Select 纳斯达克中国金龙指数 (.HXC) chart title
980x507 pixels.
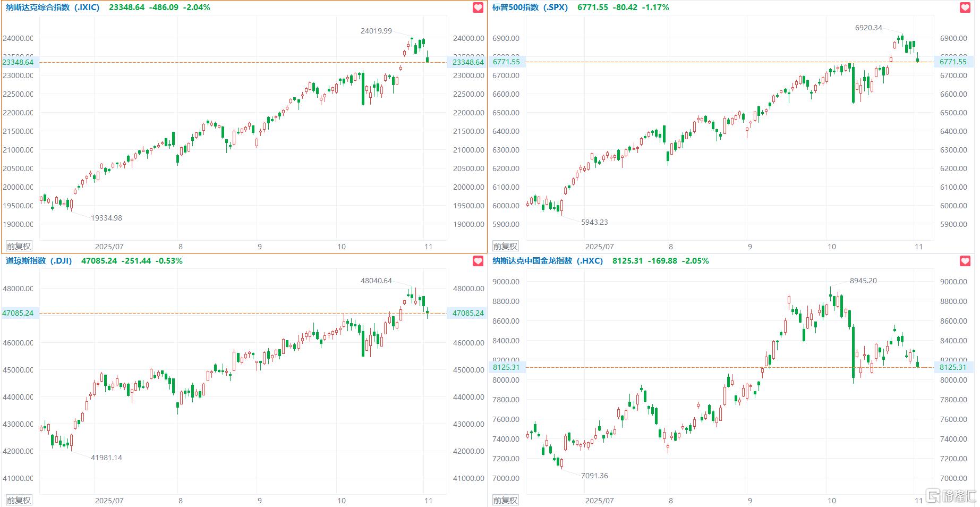547,261
